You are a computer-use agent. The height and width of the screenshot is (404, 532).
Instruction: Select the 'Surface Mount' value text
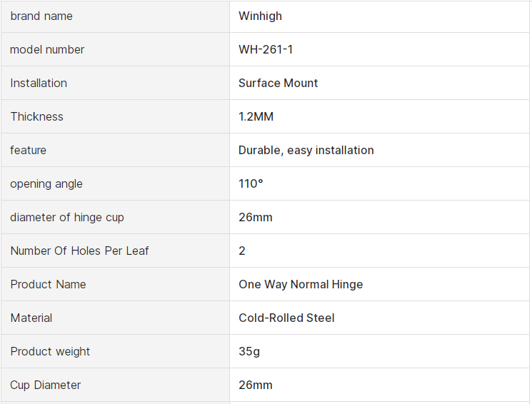click(278, 83)
